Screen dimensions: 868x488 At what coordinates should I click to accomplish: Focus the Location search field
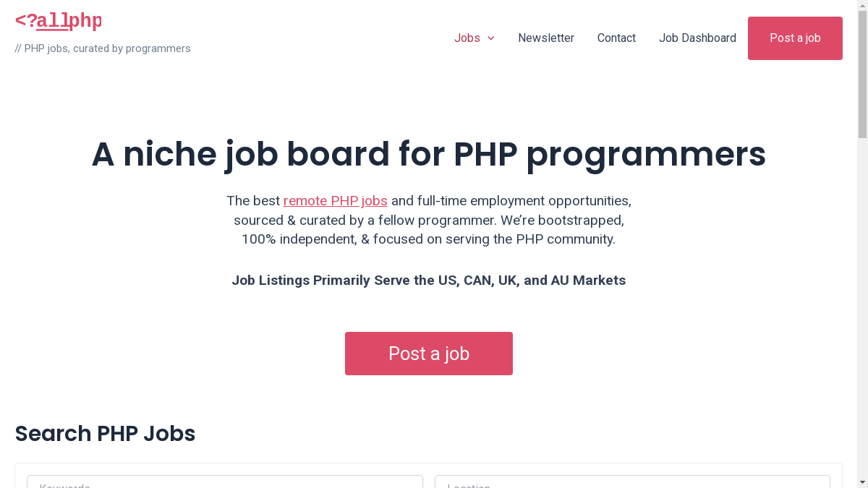(x=632, y=483)
